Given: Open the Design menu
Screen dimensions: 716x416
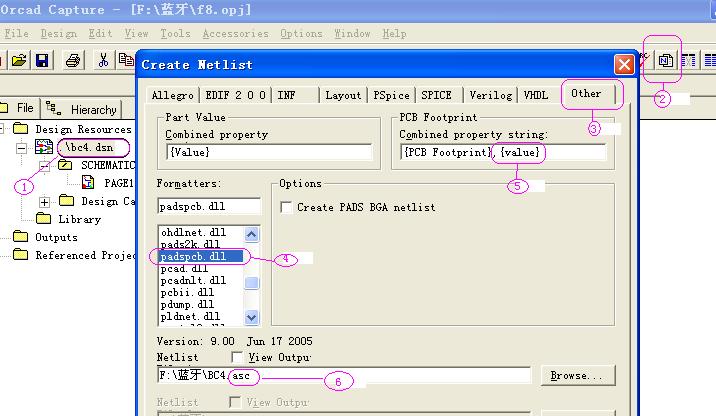Looking at the screenshot, I should (x=58, y=33).
